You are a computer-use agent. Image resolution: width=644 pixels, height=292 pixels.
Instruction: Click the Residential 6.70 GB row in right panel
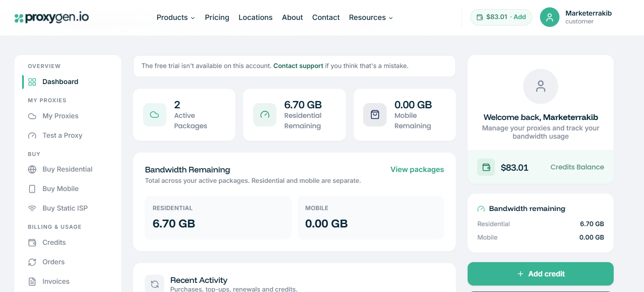coord(540,224)
